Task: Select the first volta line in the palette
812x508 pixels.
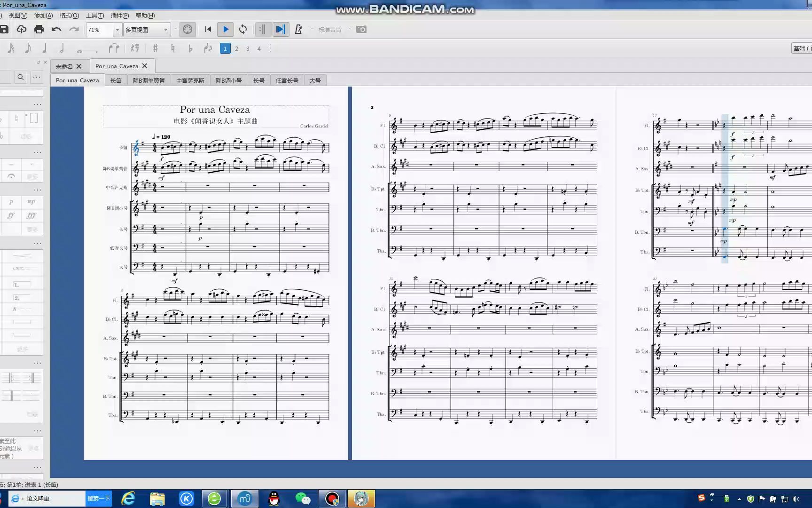Action: (x=22, y=285)
